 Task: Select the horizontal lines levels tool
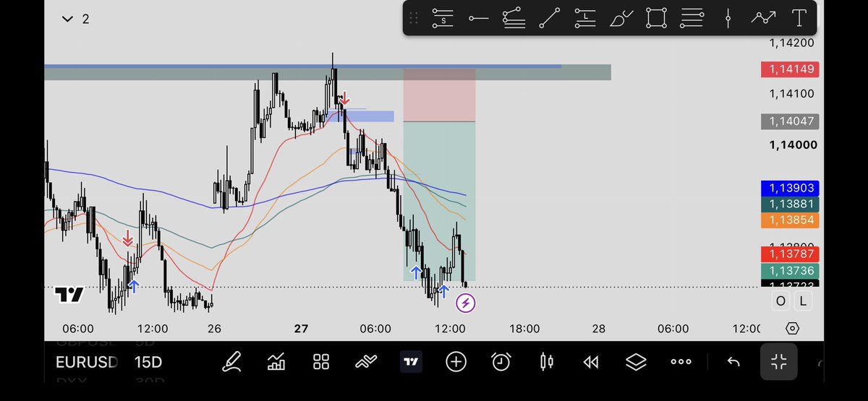pyautogui.click(x=692, y=18)
